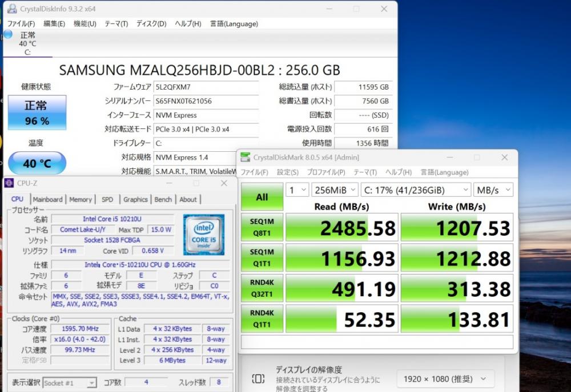
Task: Open ファイル(F) menu in CrystalDiskInfo
Action: click(x=21, y=23)
